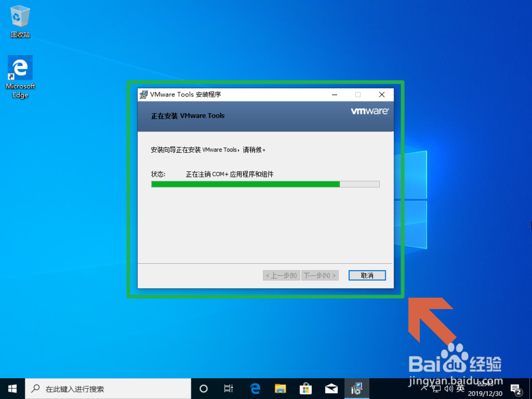Click the 安装向导正在安装 VMware Tools message
This screenshot has width=532, height=399.
(x=208, y=149)
